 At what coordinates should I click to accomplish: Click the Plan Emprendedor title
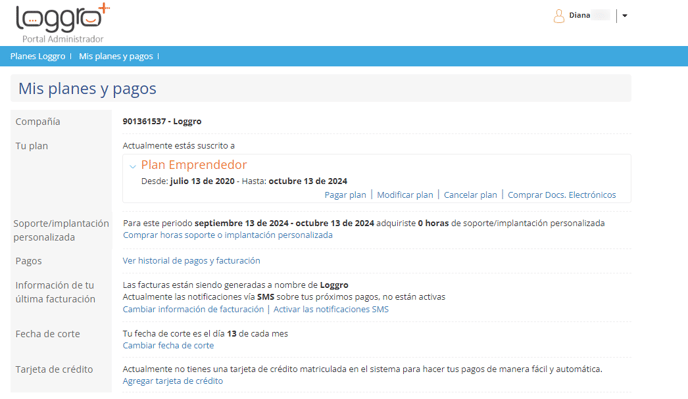coord(194,165)
